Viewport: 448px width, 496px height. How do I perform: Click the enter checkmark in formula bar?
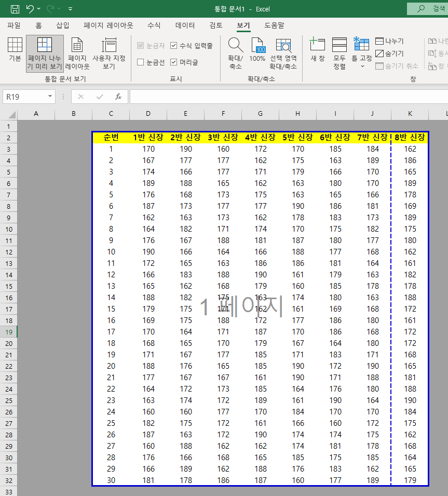point(100,97)
